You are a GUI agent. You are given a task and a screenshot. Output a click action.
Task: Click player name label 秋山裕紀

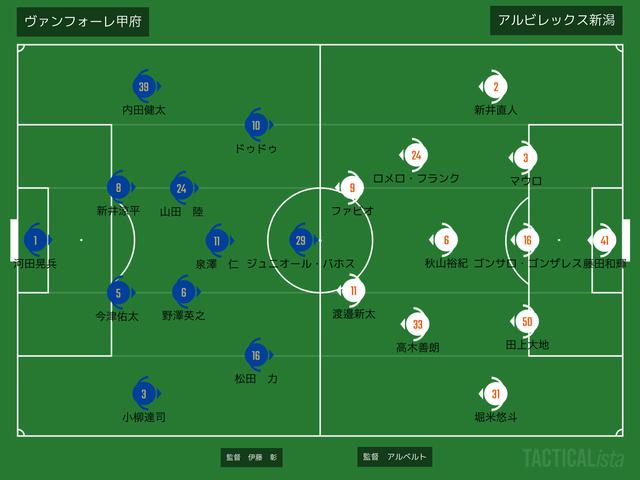point(447,263)
